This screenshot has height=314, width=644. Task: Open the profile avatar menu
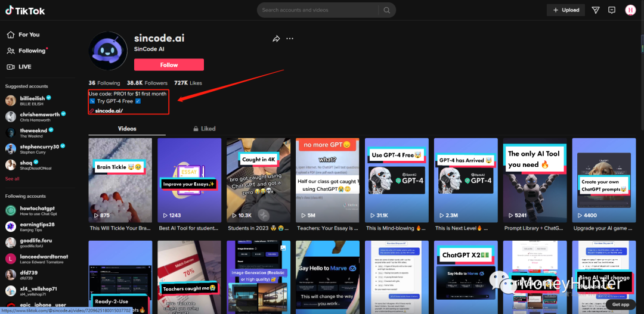[630, 10]
